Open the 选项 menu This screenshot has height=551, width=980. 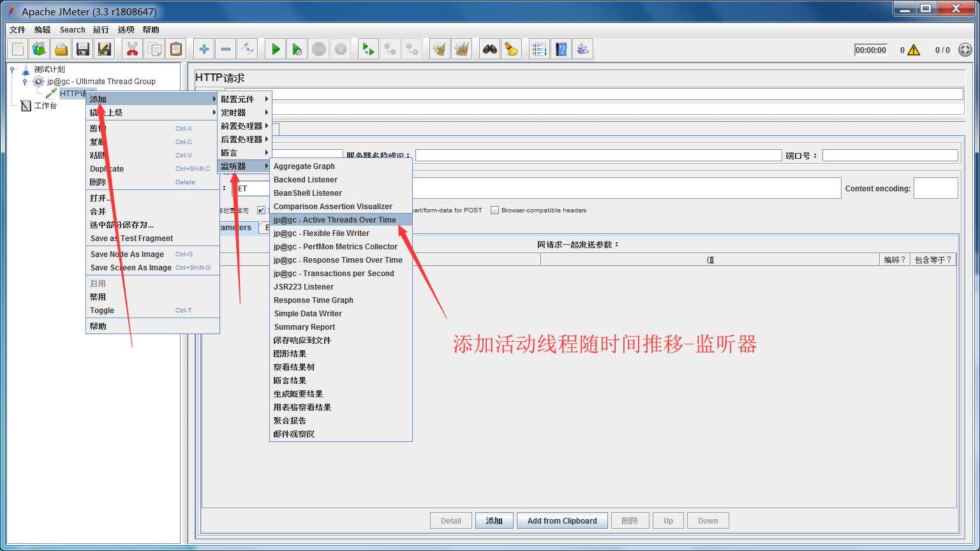tap(126, 30)
